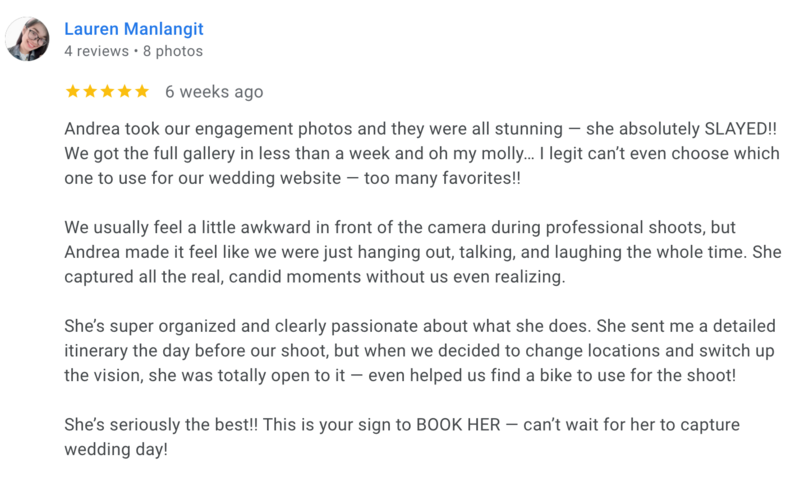Click Lauren Manlangit's round profile avatar
This screenshot has height=482, width=800.
(27, 39)
